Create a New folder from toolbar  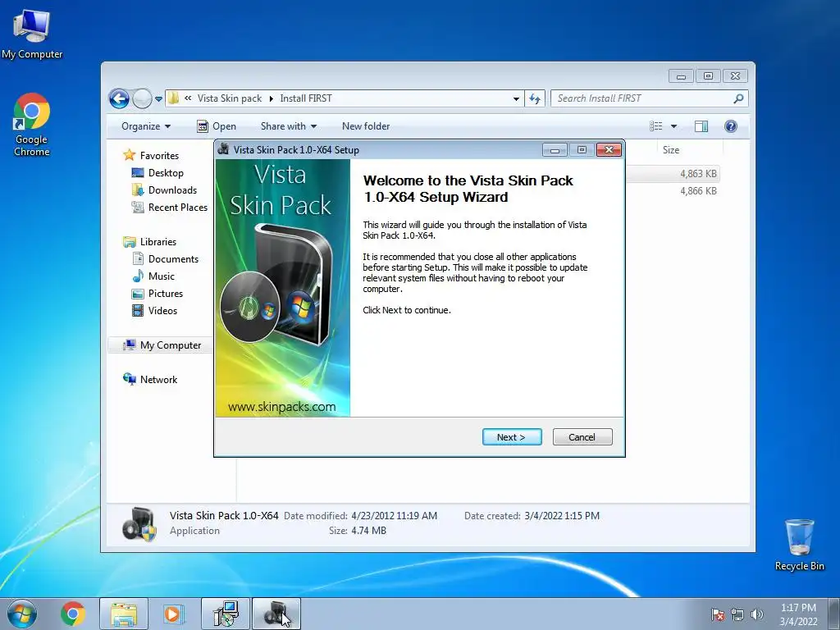click(x=366, y=126)
